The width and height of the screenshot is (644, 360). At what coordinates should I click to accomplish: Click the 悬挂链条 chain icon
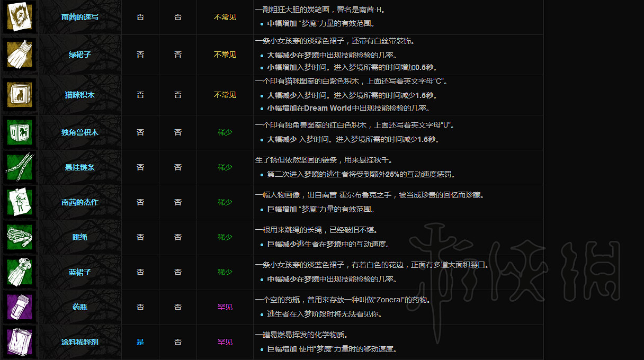point(20,168)
